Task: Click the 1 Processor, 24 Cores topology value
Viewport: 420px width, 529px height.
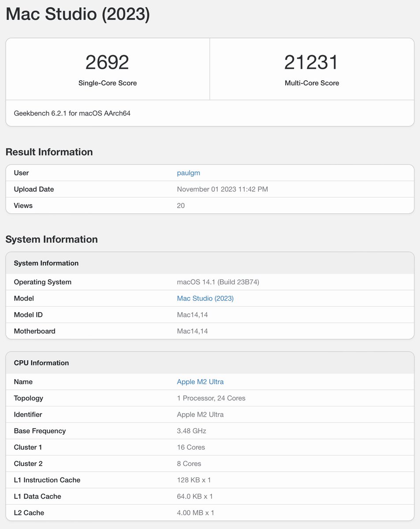Action: point(211,398)
